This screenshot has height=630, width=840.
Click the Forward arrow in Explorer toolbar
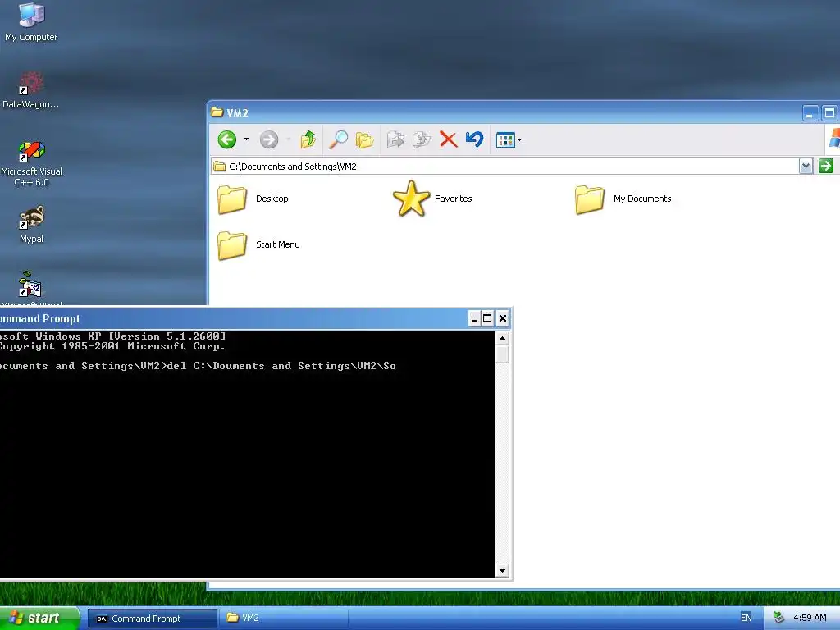pyautogui.click(x=269, y=139)
